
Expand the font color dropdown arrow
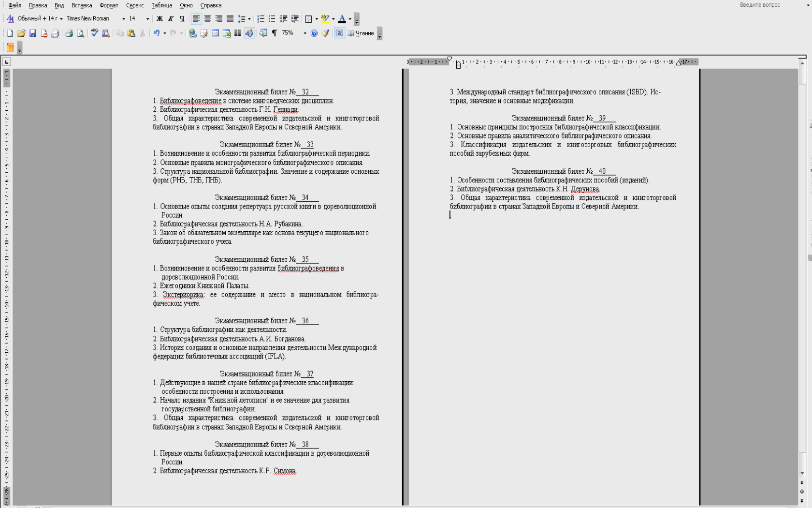[350, 19]
